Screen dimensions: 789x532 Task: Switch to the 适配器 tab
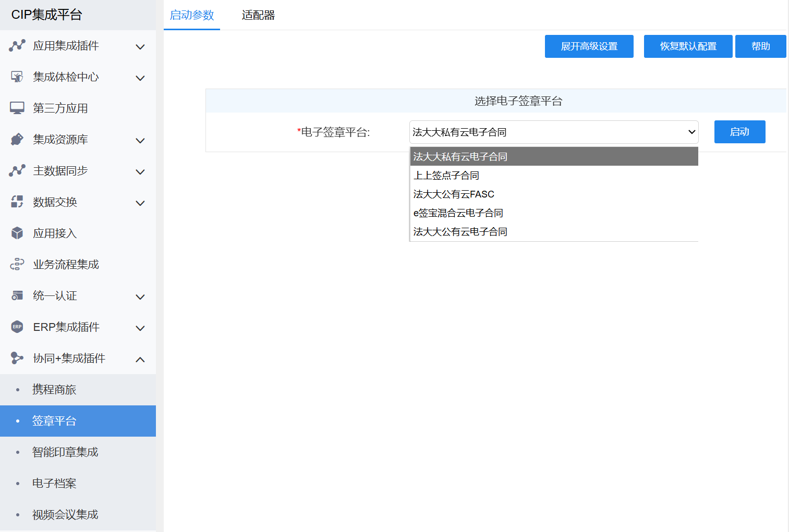click(x=258, y=15)
